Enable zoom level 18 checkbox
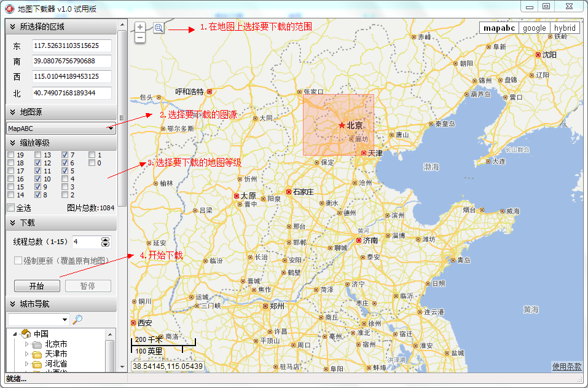Image resolution: width=588 pixels, height=388 pixels. 11,163
